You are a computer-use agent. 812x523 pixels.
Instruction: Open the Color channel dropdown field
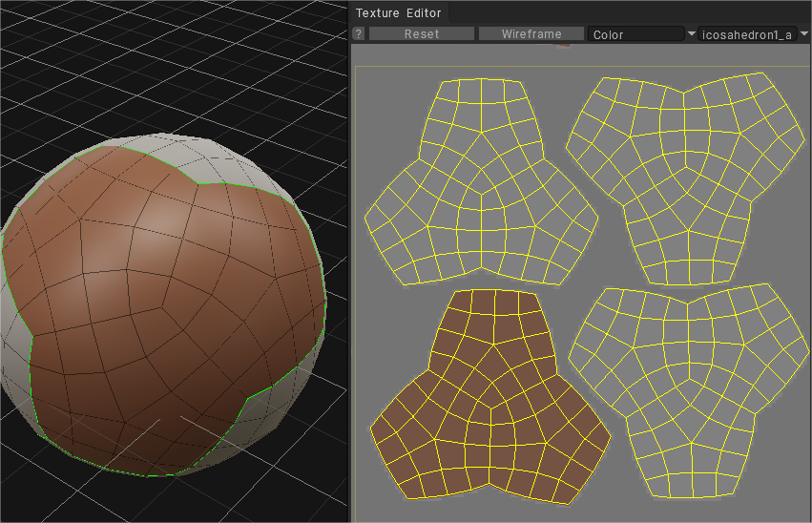click(x=635, y=34)
